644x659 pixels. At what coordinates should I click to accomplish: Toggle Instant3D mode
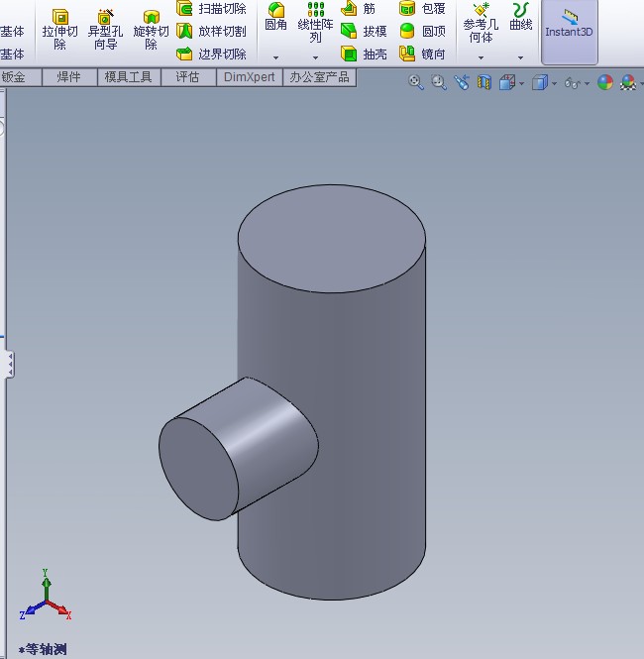pyautogui.click(x=570, y=32)
